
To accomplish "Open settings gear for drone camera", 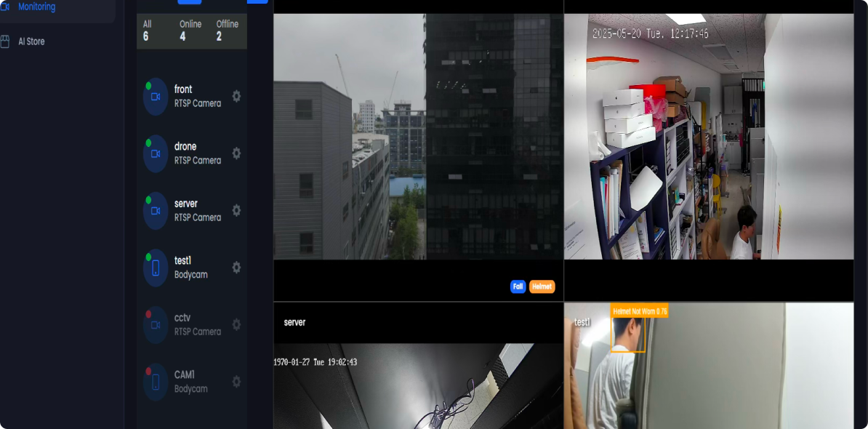I will [x=236, y=153].
